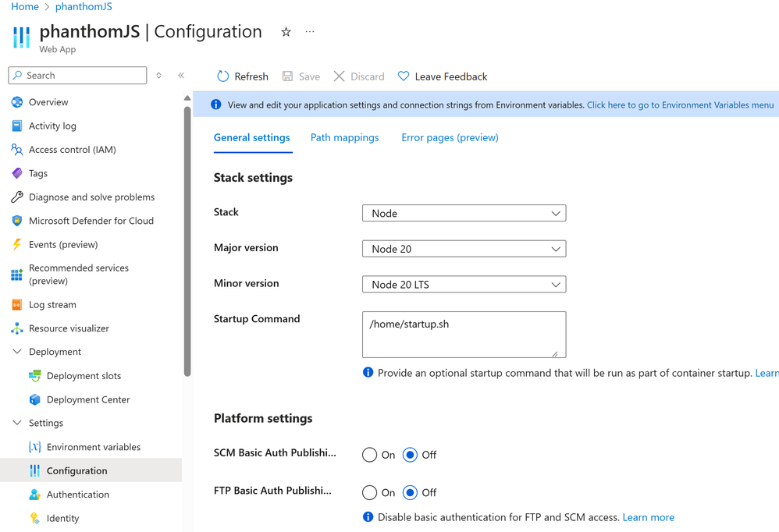Open the Environment variables icon
779x532 pixels.
35,447
